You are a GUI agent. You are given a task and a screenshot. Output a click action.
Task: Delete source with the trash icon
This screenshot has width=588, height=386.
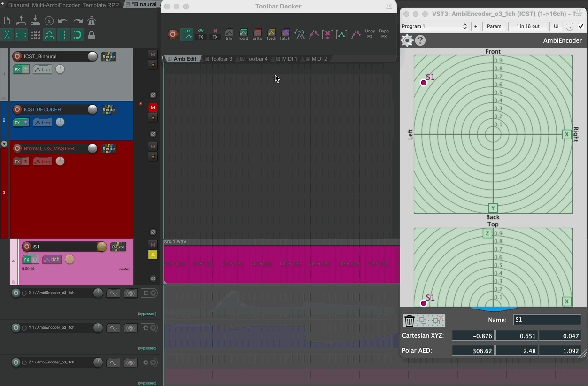point(410,321)
